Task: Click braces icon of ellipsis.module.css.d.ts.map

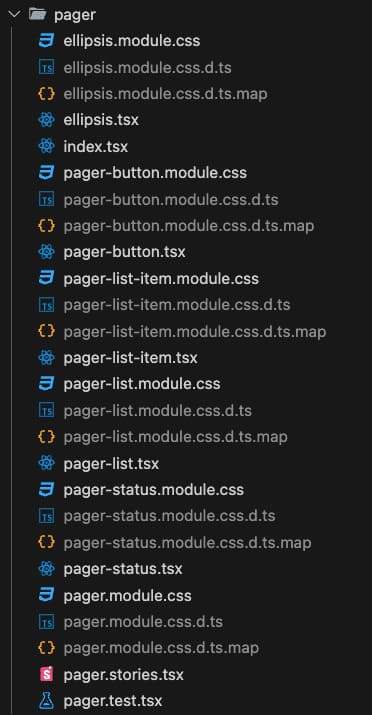Action: (x=46, y=94)
